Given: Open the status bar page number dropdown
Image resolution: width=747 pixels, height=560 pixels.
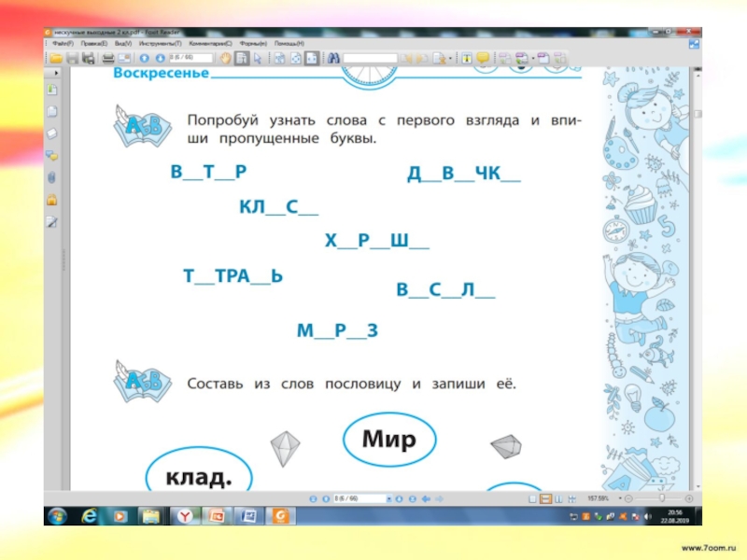Looking at the screenshot, I should (x=388, y=499).
